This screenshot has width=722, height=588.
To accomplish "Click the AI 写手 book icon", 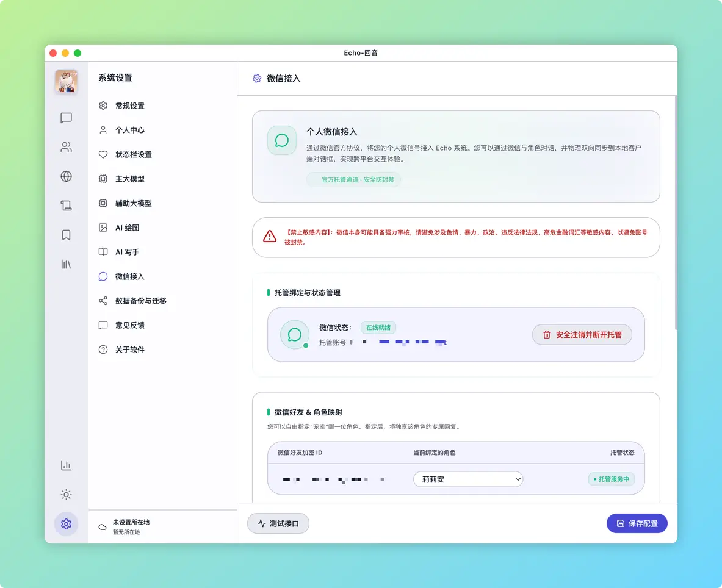I will tap(103, 252).
